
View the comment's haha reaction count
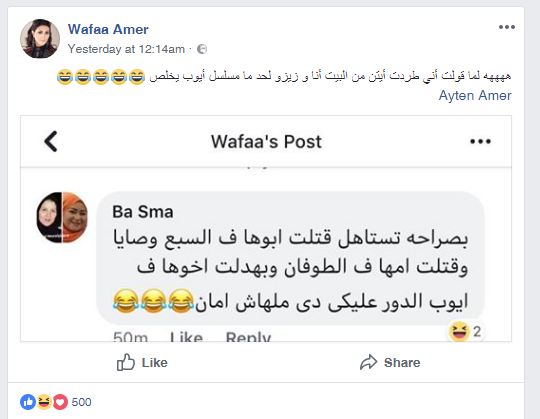(465, 331)
